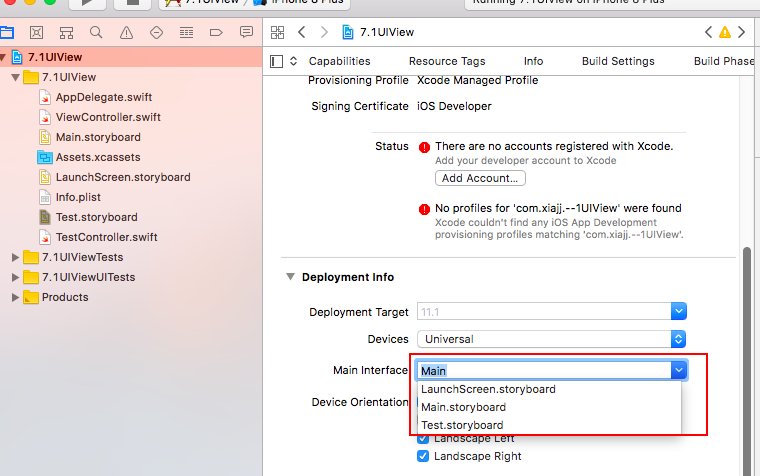Click the find navigator magnifier icon
760x476 pixels.
96,33
